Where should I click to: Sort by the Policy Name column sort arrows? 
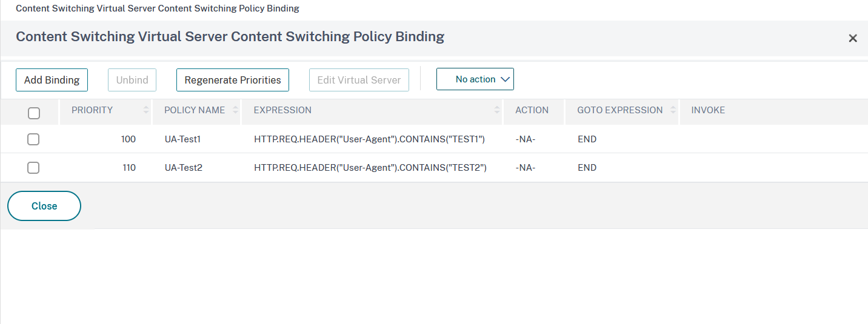[x=235, y=110]
